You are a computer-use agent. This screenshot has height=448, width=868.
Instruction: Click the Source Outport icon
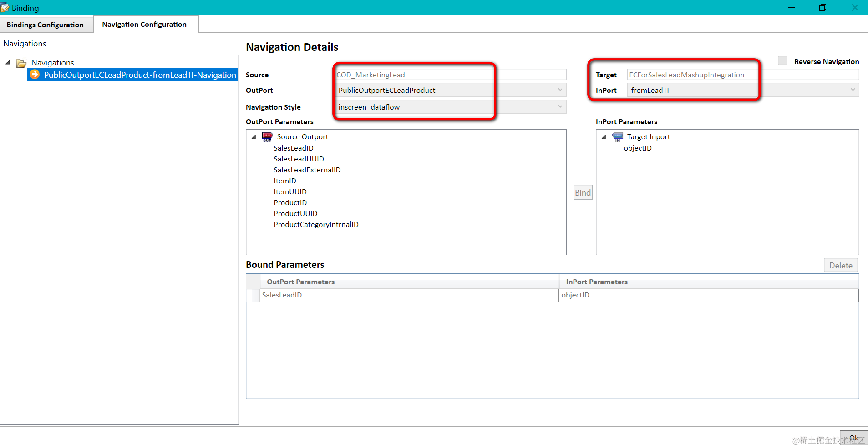(x=267, y=137)
